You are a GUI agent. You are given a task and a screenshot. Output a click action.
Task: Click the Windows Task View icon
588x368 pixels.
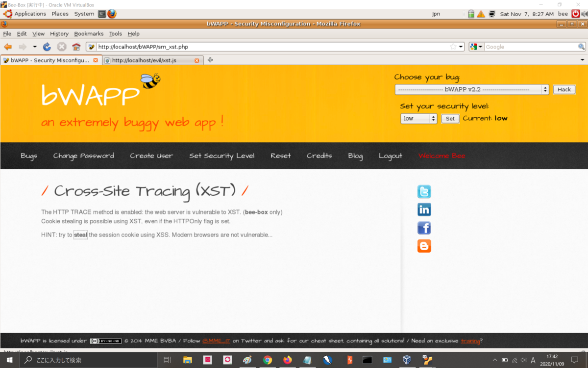coord(167,360)
